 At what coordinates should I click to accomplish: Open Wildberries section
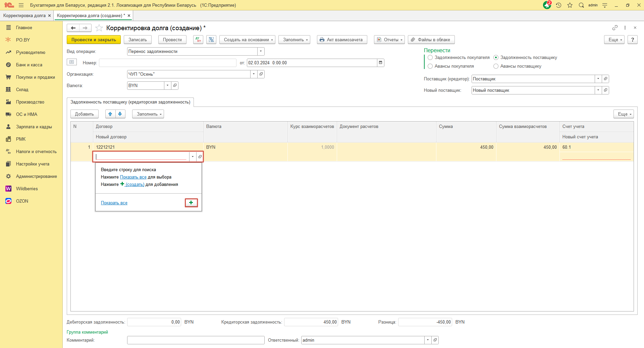click(x=27, y=189)
